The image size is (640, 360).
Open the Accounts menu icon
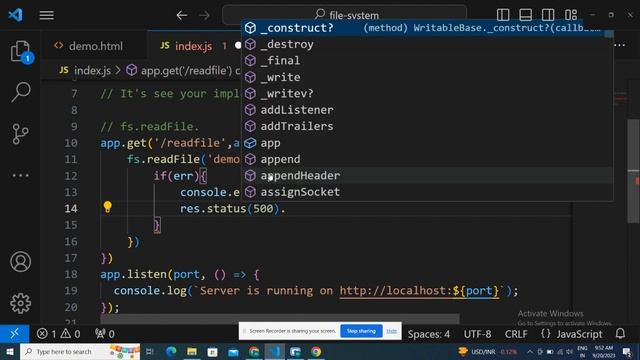20,262
